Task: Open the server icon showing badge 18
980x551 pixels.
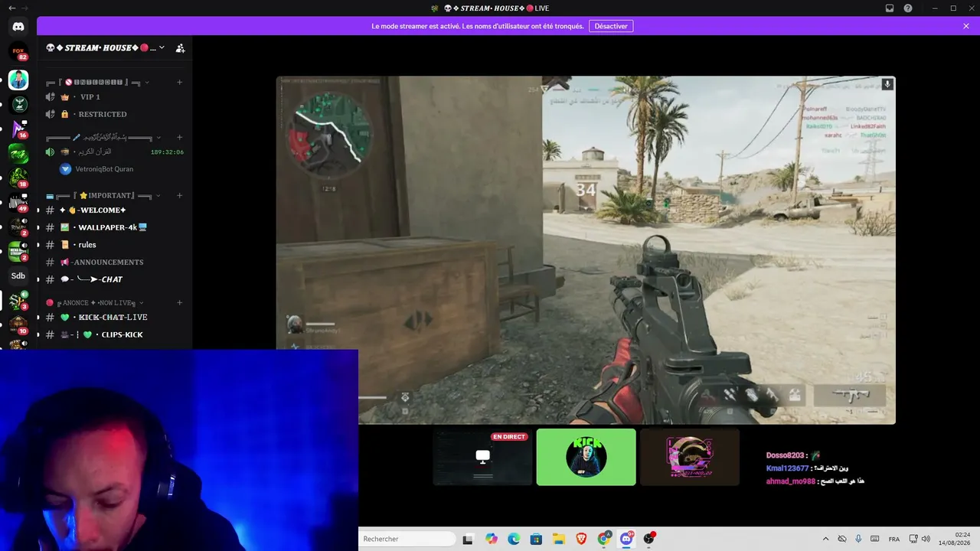Action: (18, 178)
